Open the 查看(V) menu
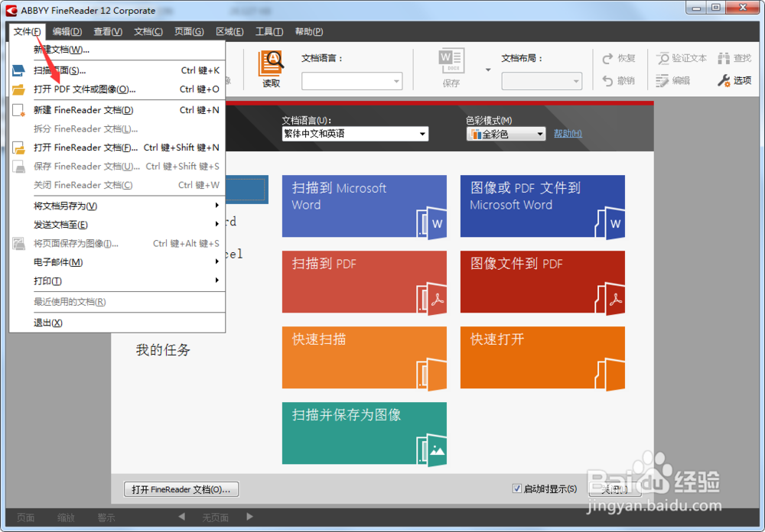 (x=107, y=31)
